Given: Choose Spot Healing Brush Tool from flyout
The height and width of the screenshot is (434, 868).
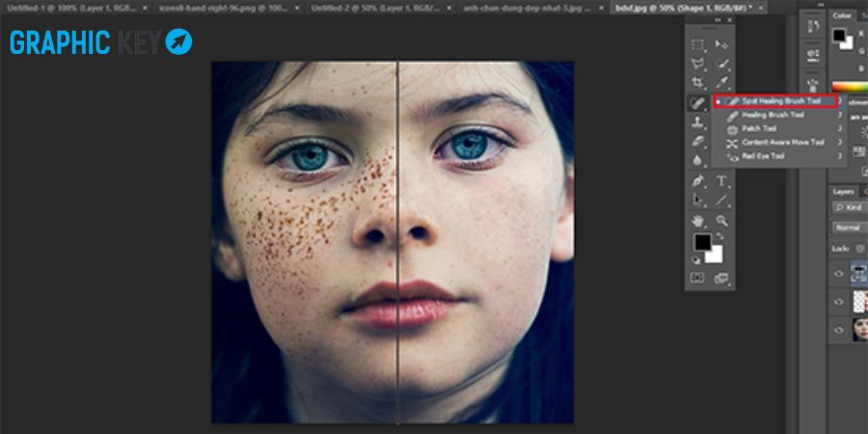Looking at the screenshot, I should [775, 101].
